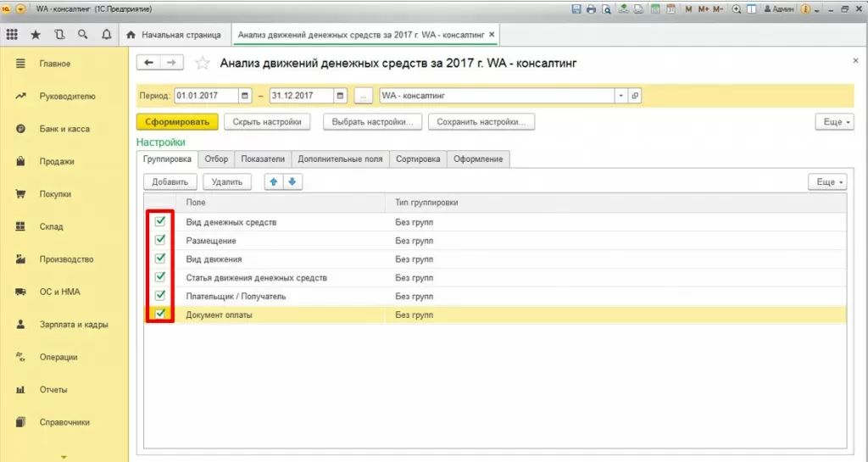Expand the WA - консалтинг organization dropdown

[x=621, y=96]
